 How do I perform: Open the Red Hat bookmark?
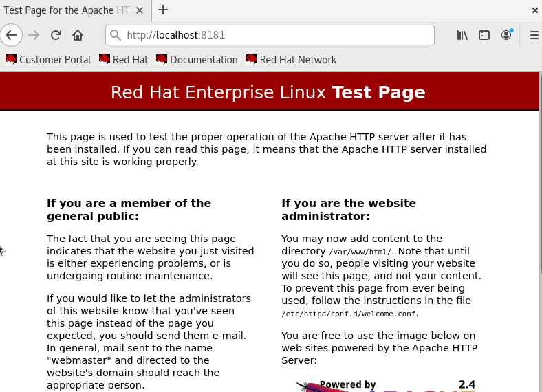(x=123, y=59)
